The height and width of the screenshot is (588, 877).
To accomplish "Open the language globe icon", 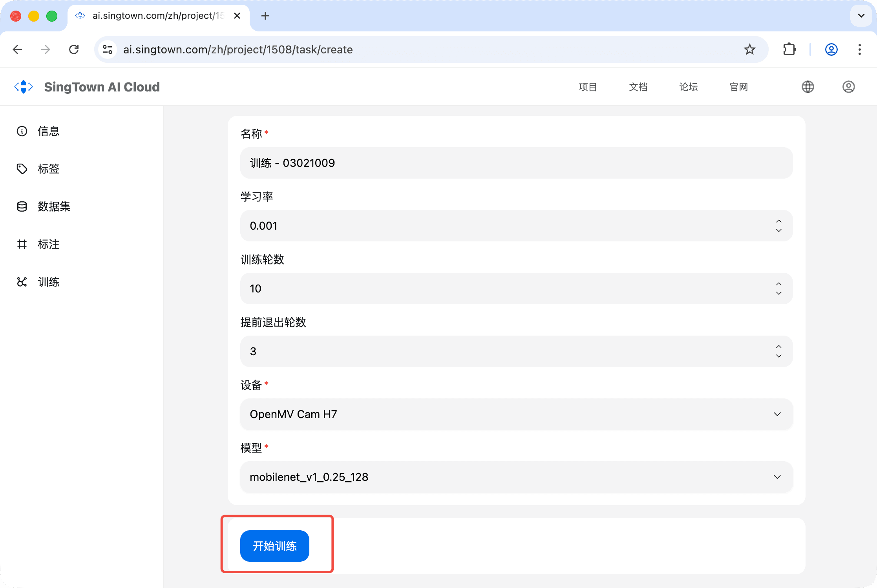I will 808,87.
